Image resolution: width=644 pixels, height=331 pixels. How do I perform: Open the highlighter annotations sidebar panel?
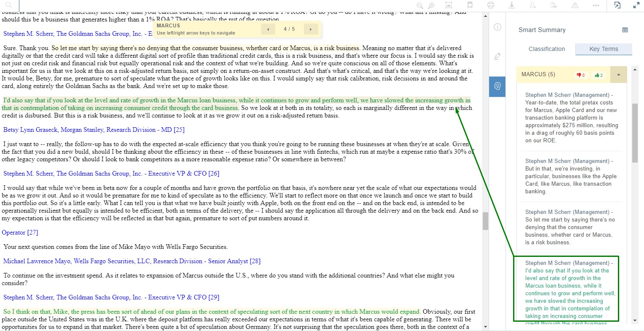(498, 56)
